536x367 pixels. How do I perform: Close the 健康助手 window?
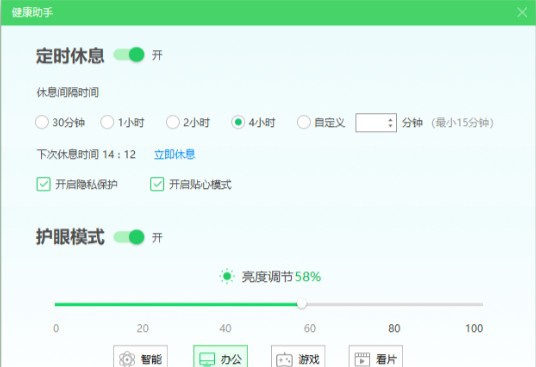pos(522,12)
